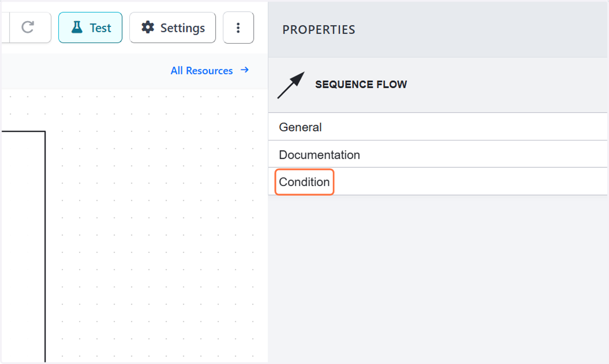Click the Sequence Flow heading text
Screen dimensions: 609x364
361,85
